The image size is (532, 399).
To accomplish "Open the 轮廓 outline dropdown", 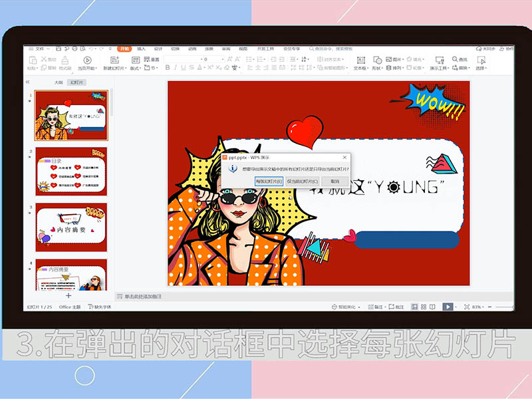I will (x=416, y=68).
